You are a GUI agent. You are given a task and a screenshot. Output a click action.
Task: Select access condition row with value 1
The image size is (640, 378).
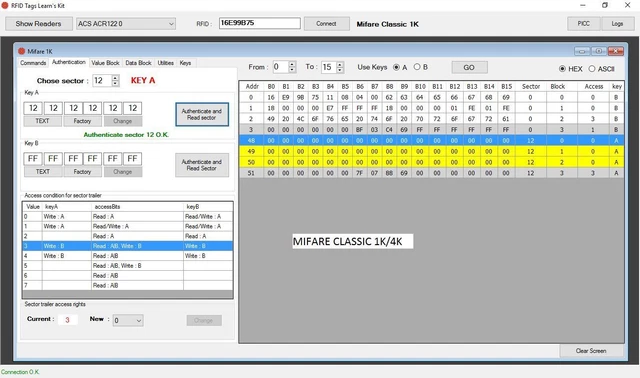pyautogui.click(x=128, y=227)
